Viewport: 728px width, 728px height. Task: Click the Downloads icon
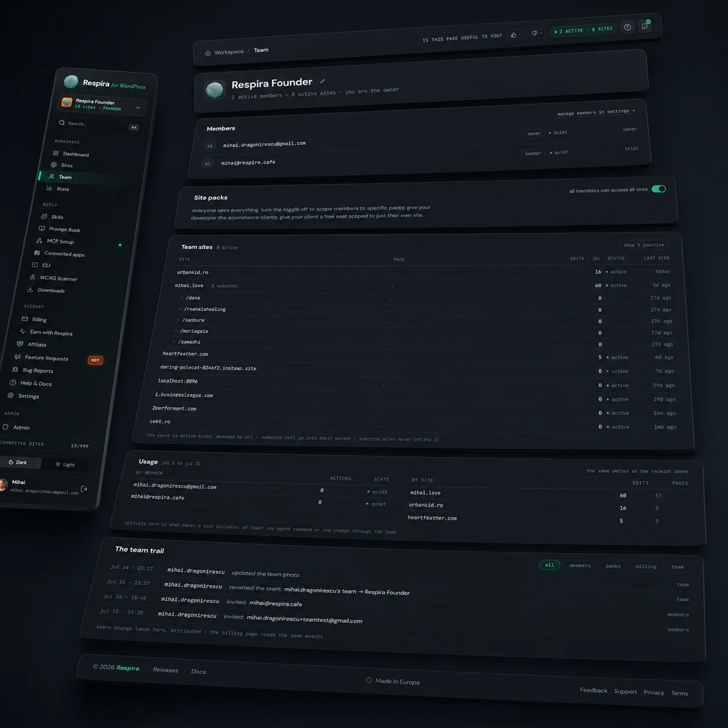30,289
